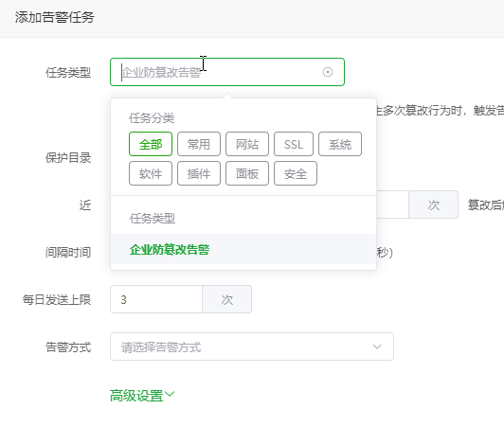Filter tasks by SSL category

[294, 144]
